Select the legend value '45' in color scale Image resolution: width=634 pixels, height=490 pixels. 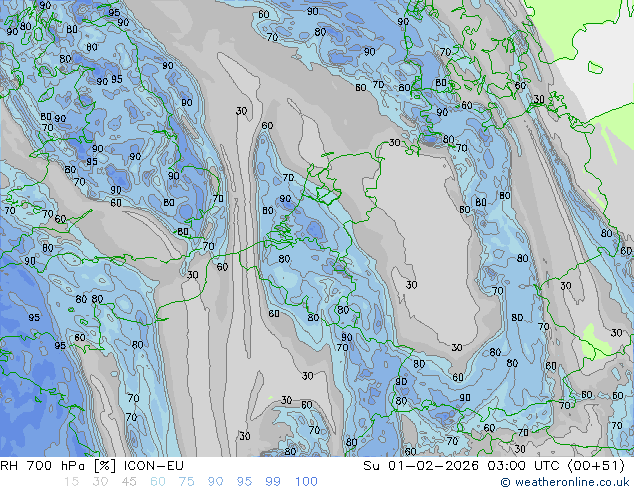point(129,482)
